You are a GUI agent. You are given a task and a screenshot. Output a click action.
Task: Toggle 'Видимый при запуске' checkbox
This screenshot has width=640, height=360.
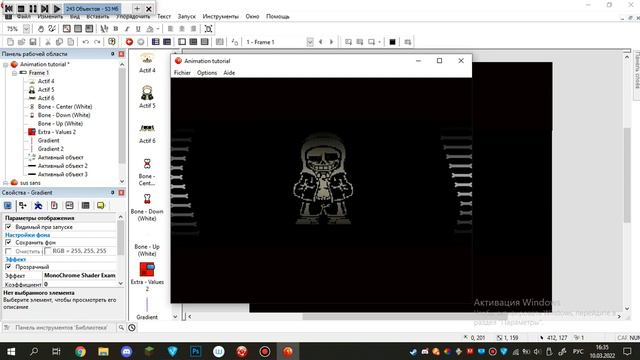pyautogui.click(x=8, y=227)
